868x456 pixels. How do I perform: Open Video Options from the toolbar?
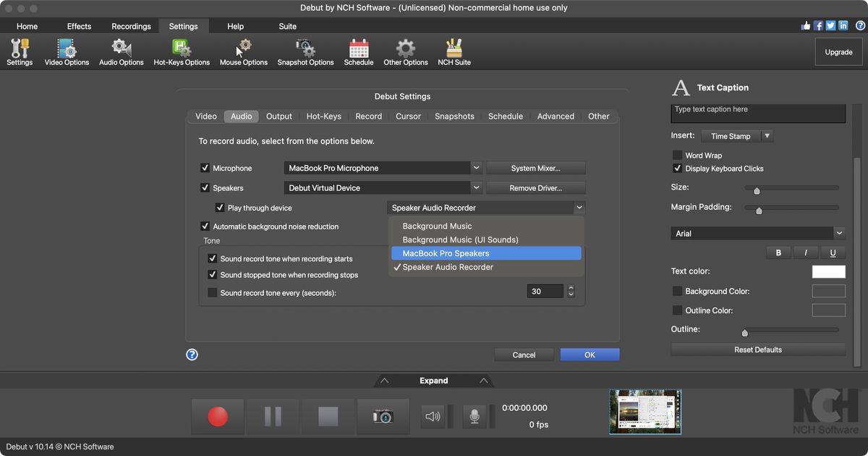[x=66, y=51]
